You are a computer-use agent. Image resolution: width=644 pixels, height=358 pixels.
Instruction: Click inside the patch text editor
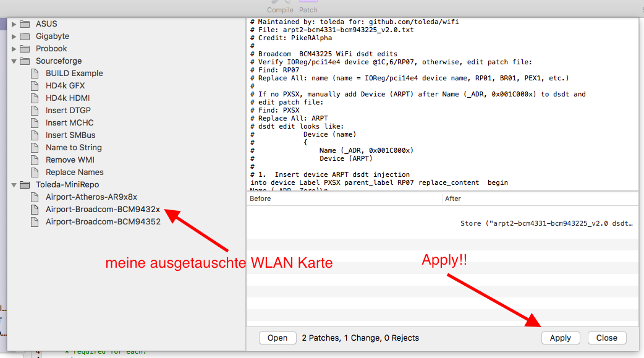click(x=443, y=105)
